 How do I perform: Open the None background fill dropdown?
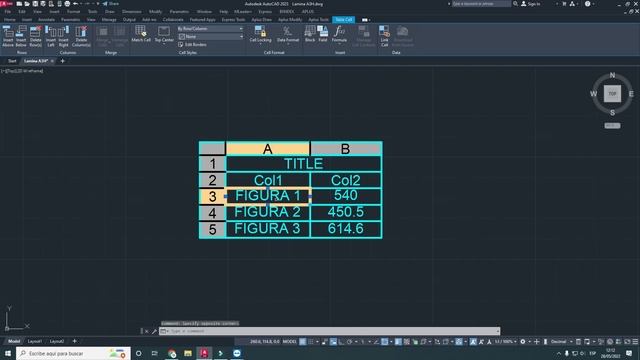210,37
